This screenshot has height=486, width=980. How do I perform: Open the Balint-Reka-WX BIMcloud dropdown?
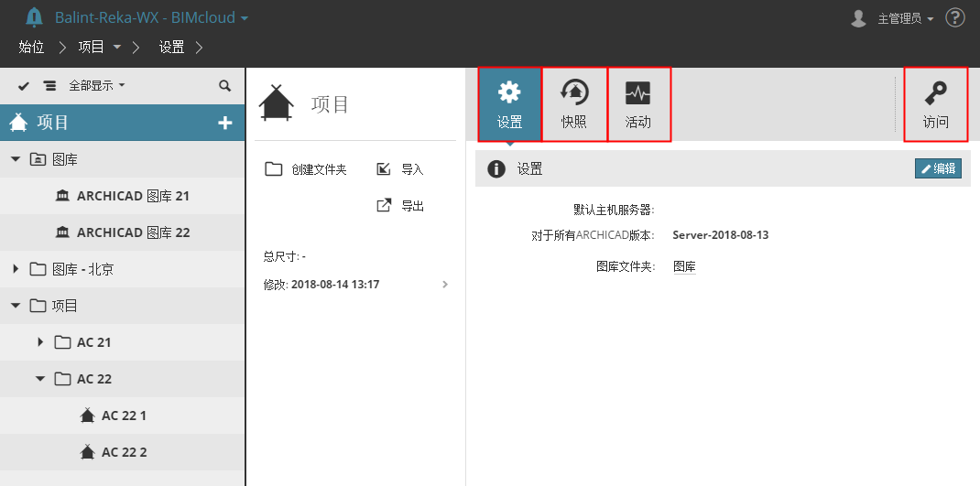(x=151, y=17)
